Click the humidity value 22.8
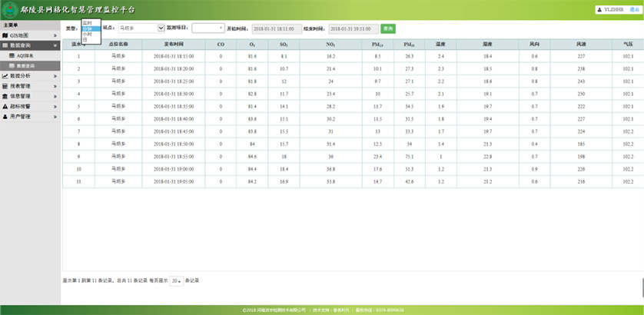This screenshot has height=315, width=644. pyautogui.click(x=487, y=157)
